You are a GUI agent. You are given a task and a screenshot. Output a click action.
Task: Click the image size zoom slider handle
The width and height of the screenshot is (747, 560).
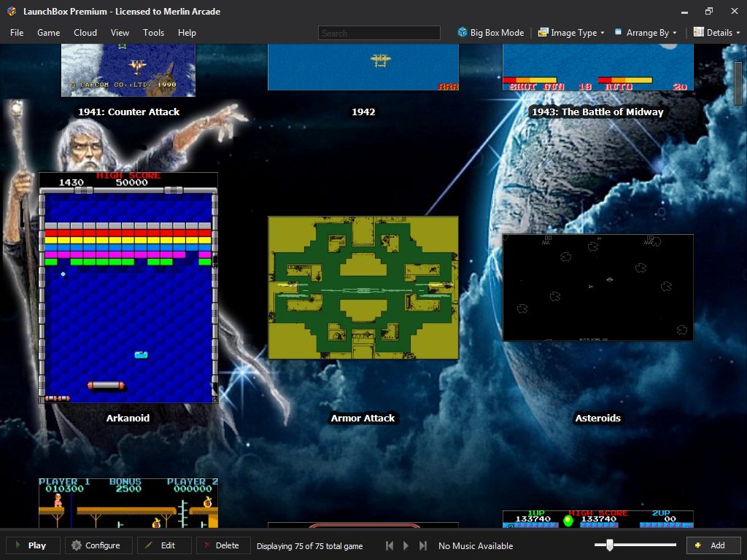609,545
